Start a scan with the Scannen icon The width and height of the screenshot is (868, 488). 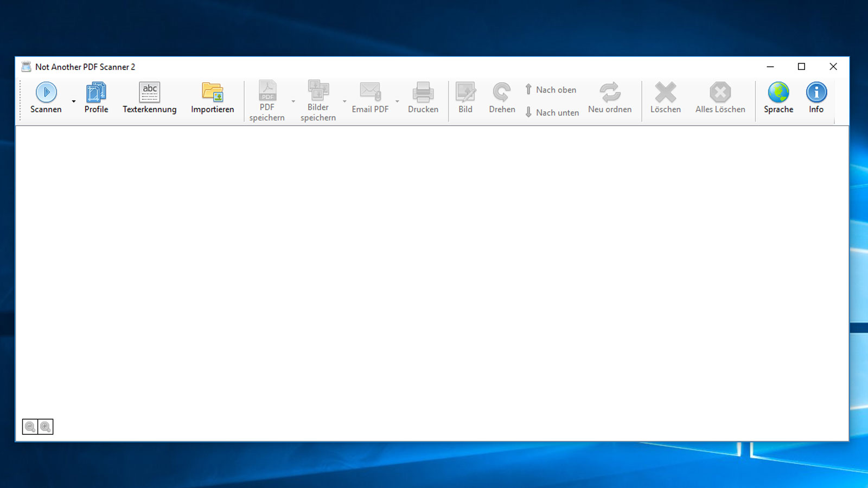(x=46, y=98)
